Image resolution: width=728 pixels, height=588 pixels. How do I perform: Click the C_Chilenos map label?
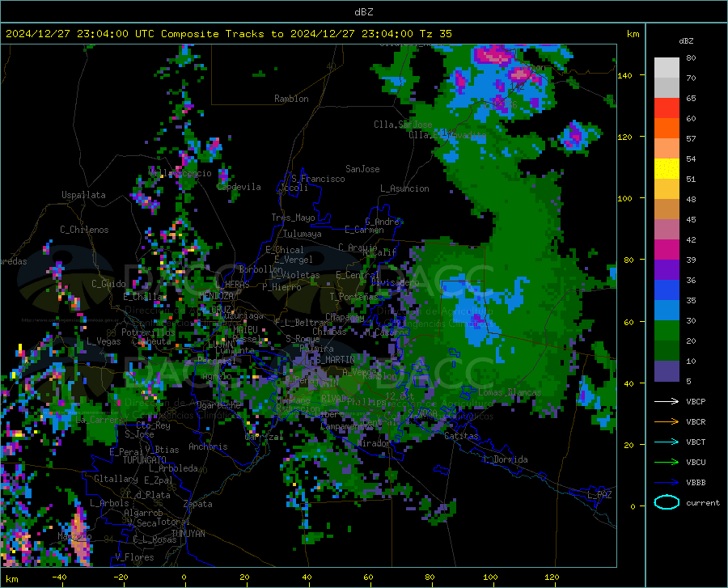(x=84, y=230)
